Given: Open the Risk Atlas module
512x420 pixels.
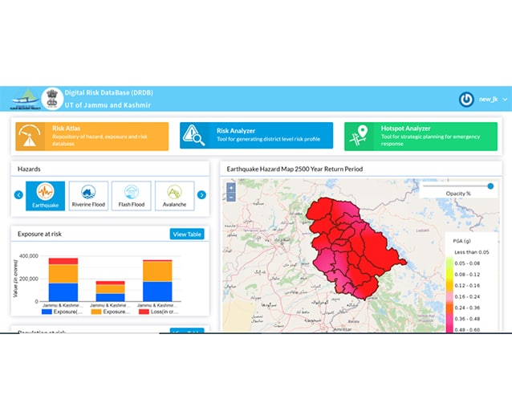Looking at the screenshot, I should pyautogui.click(x=91, y=136).
